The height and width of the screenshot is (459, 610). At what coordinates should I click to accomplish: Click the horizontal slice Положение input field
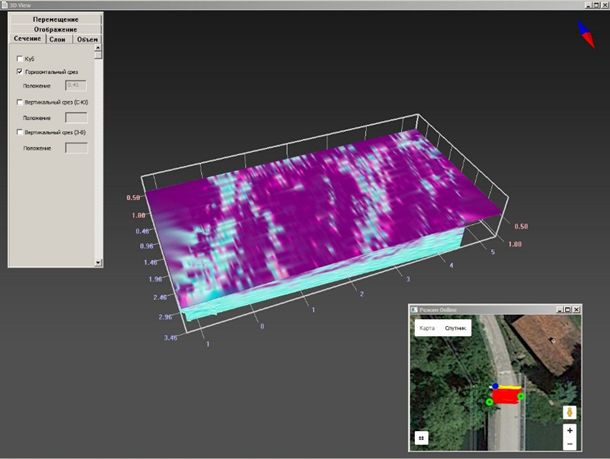point(75,87)
